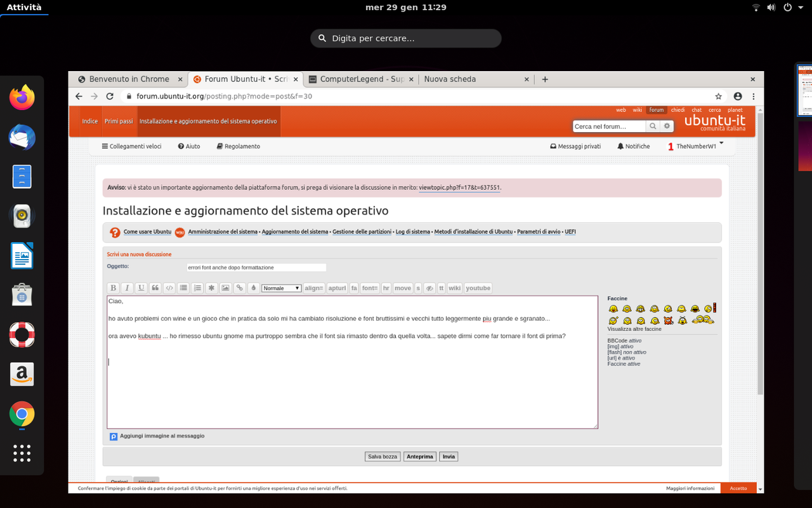Insert a URL link using the chain icon
812x508 pixels.
coord(239,288)
